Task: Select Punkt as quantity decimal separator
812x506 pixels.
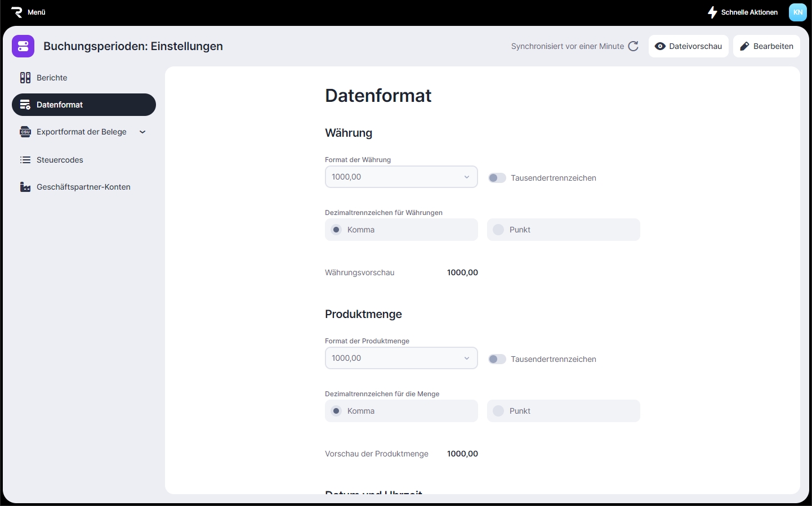Action: pyautogui.click(x=498, y=411)
